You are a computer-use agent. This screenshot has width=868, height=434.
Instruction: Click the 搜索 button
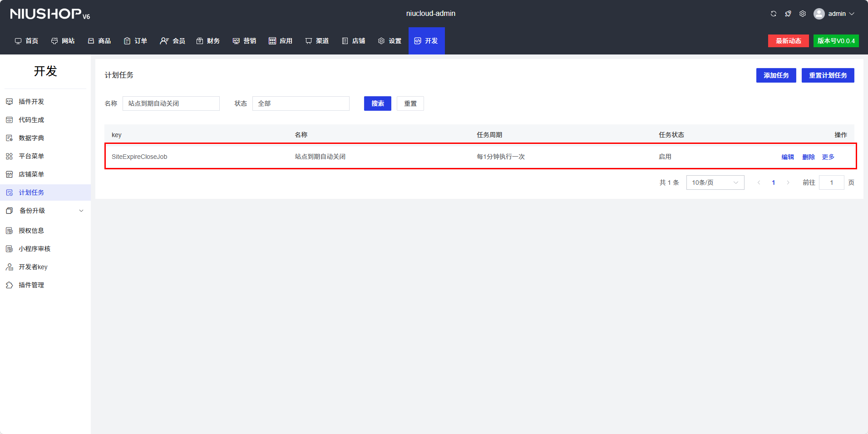pos(377,104)
